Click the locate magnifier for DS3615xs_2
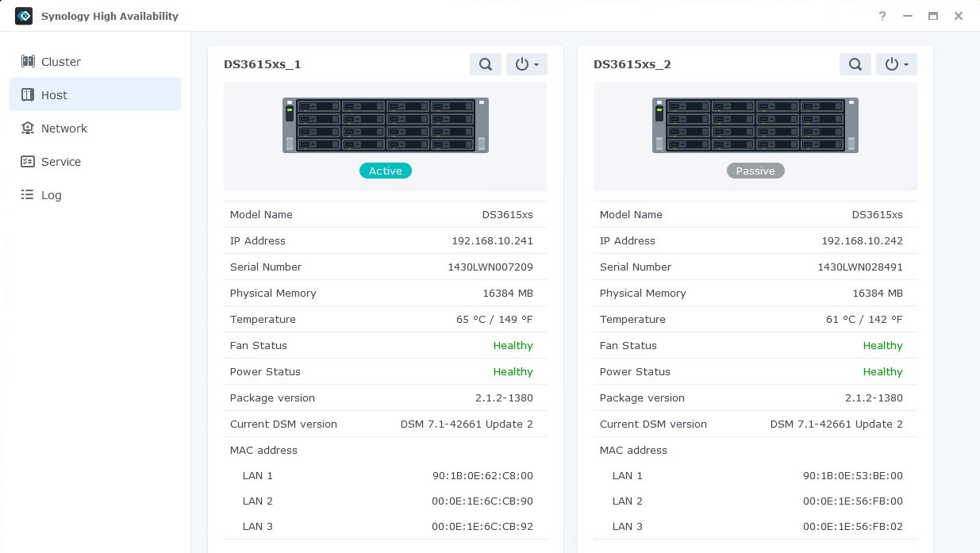980x553 pixels. click(x=855, y=64)
